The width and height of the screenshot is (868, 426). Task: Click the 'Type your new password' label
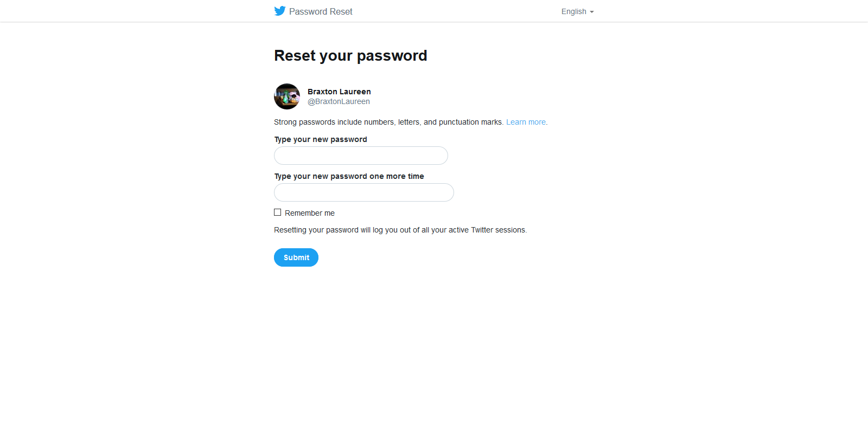point(321,139)
